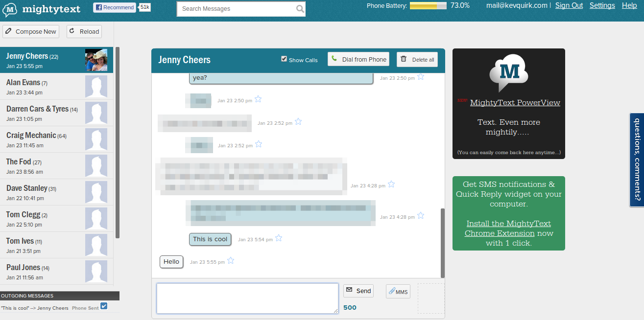Click the Facebook Recommend button
The height and width of the screenshot is (320, 644).
pyautogui.click(x=115, y=7)
